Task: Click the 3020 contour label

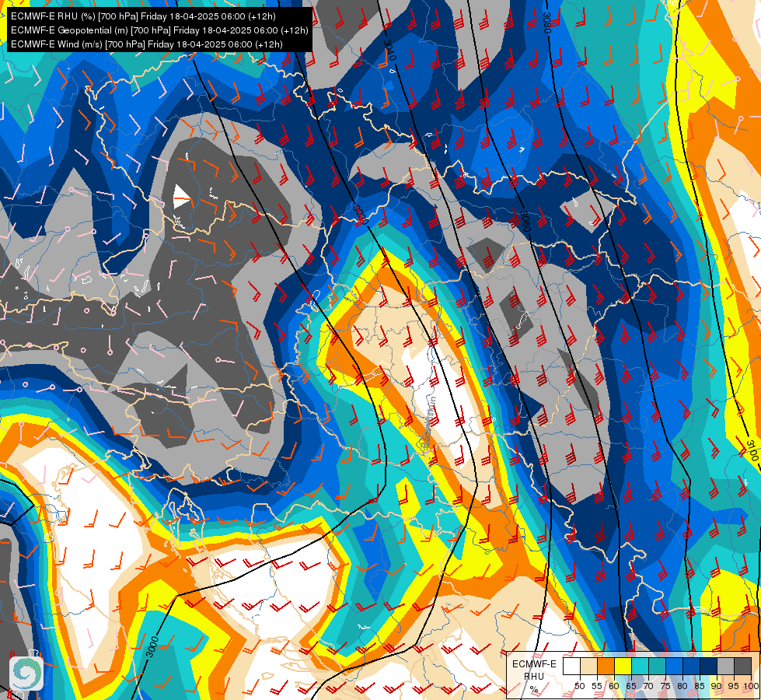Action: [360, 215]
